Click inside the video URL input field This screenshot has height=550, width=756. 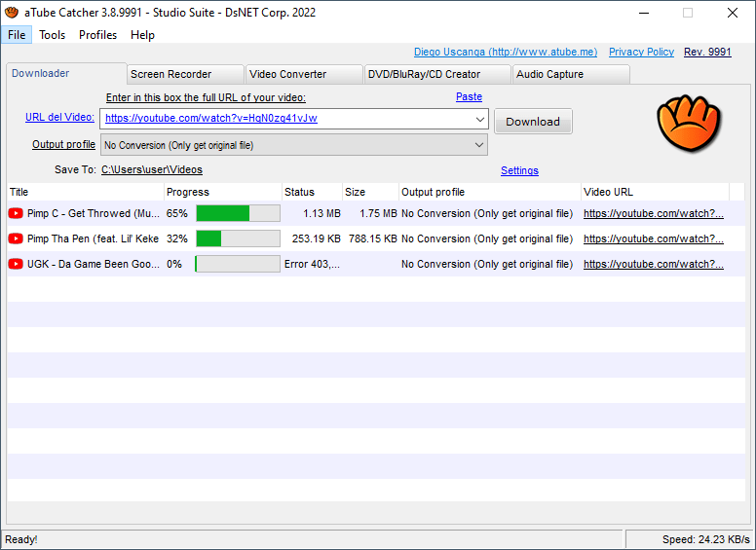[286, 119]
